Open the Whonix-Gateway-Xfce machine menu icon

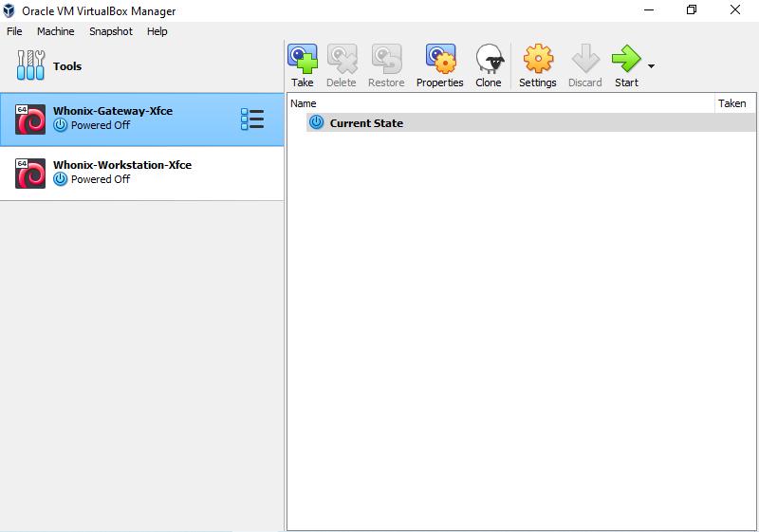[252, 119]
